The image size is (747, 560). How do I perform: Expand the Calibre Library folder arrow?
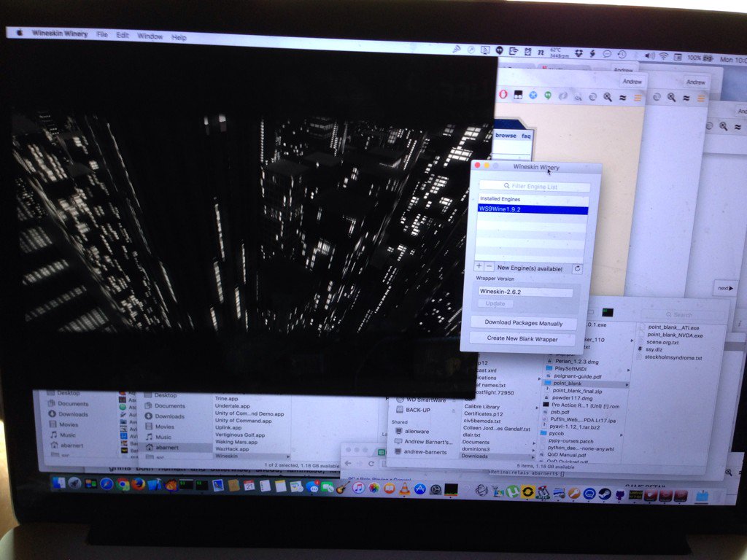pyautogui.click(x=537, y=408)
